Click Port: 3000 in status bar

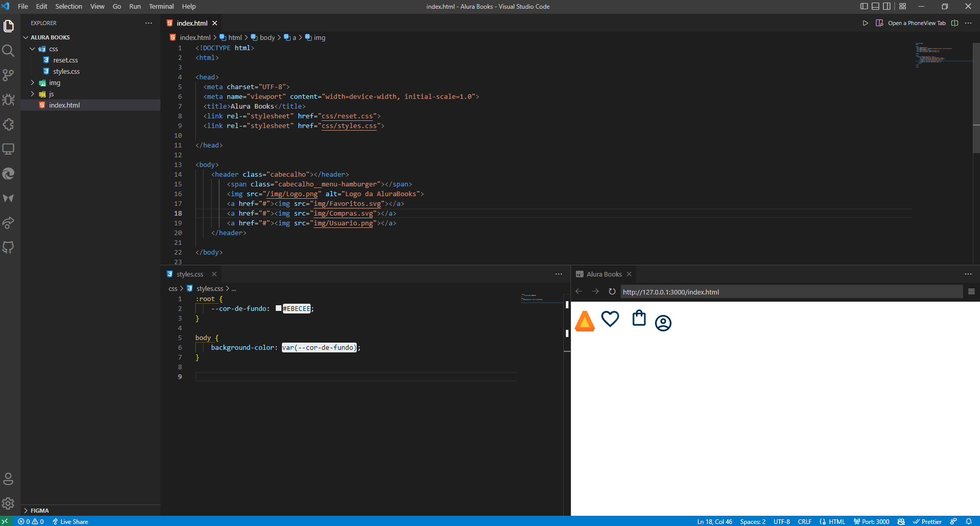pos(871,521)
